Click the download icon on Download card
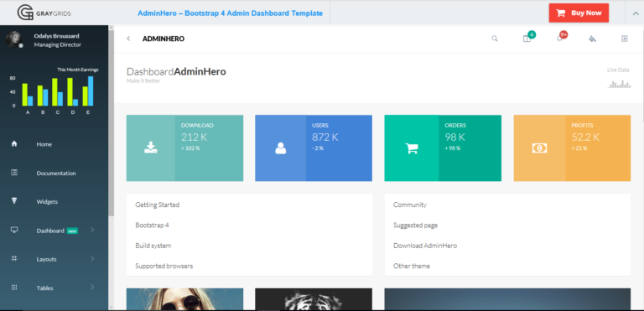 [x=151, y=148]
